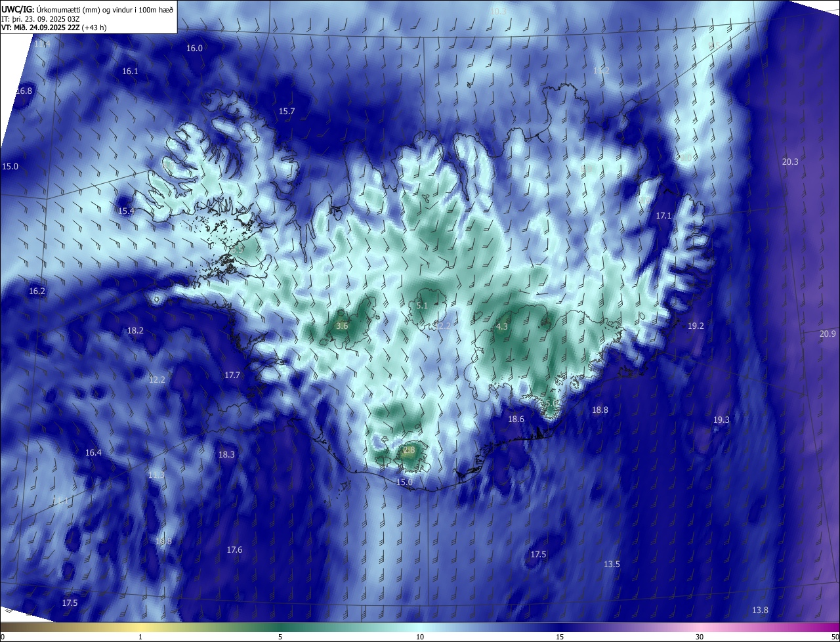Screen dimensions: 840x642
Task: Click the map value 18.2
Action: pos(135,330)
